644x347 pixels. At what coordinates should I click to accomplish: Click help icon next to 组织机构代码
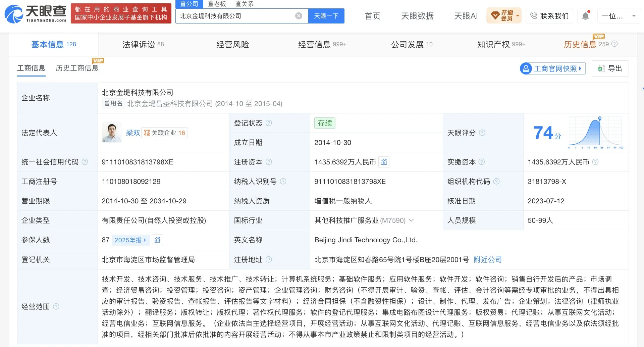coord(496,182)
